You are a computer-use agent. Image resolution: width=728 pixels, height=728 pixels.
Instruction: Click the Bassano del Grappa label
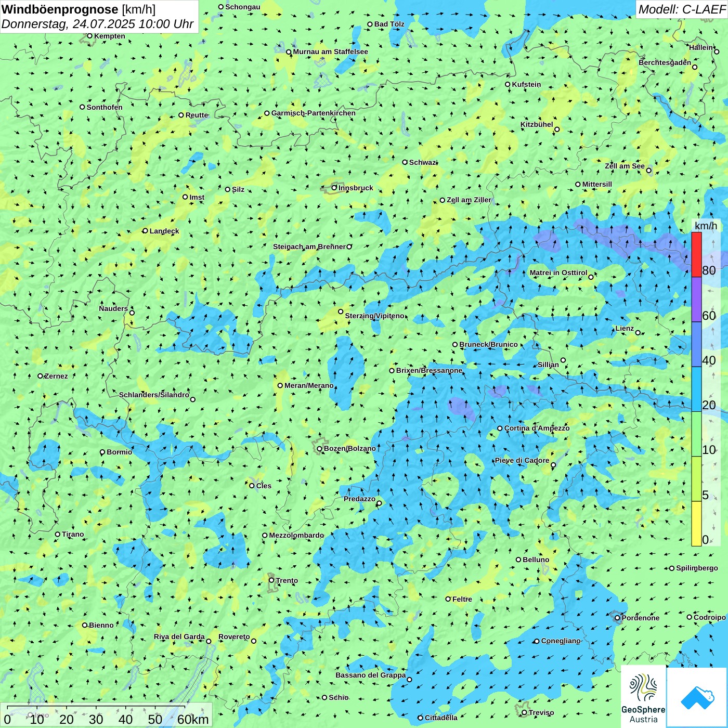[x=371, y=675]
